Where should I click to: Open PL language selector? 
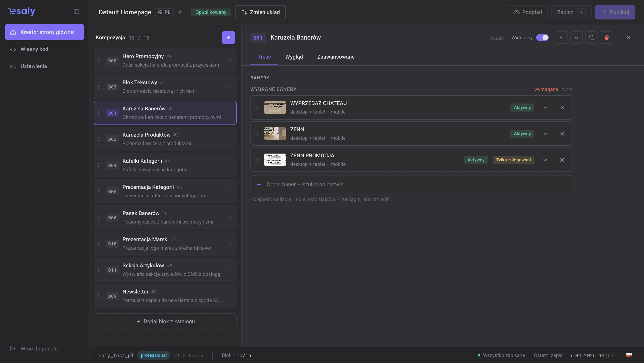(164, 12)
